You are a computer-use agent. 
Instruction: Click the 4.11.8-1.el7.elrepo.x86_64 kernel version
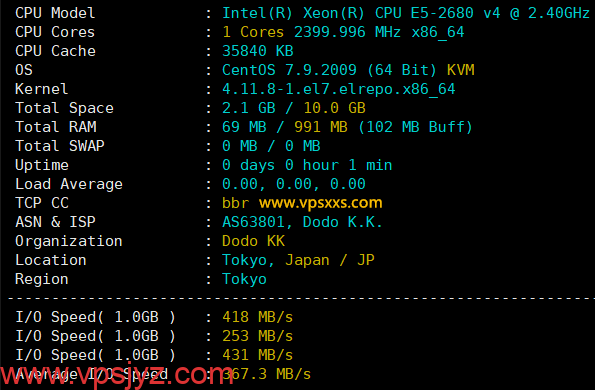click(338, 90)
